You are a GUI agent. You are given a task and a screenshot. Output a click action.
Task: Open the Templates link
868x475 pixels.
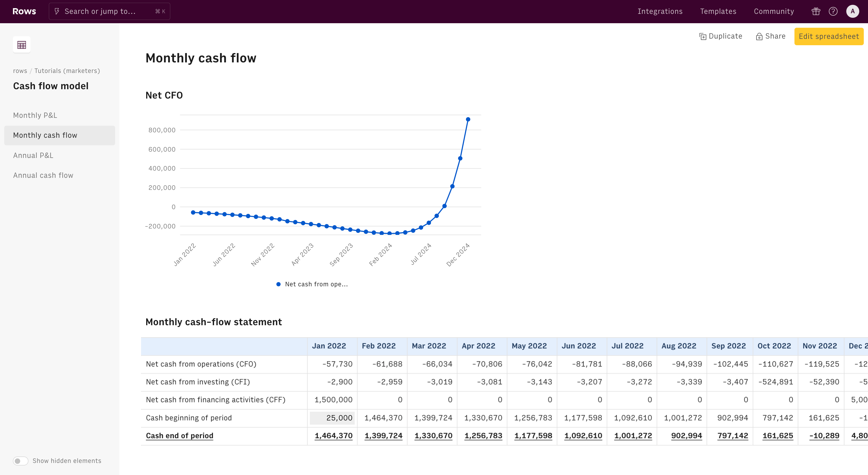(718, 11)
